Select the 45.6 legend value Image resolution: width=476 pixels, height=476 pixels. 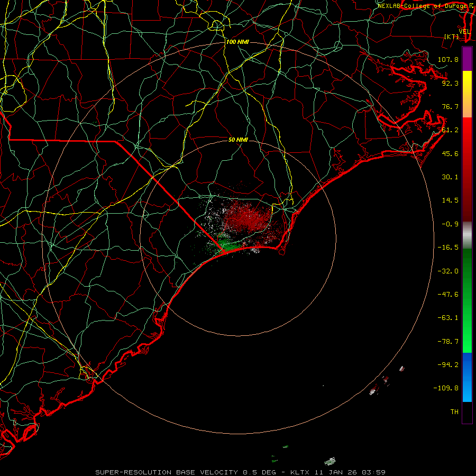[x=450, y=153]
